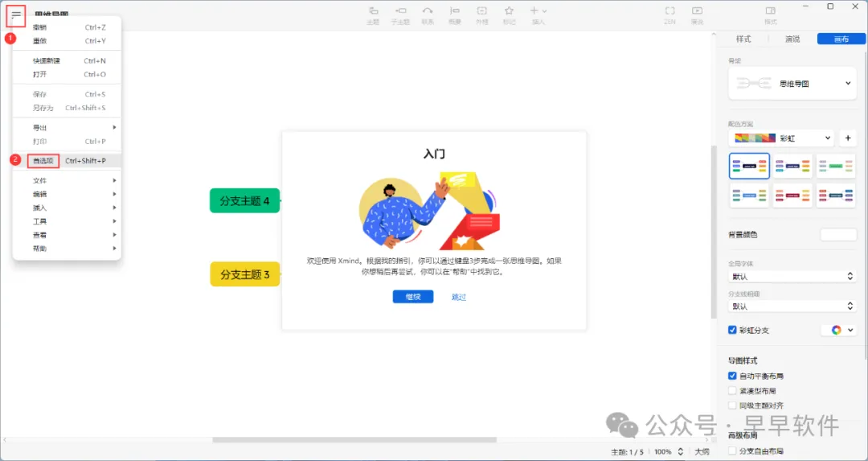Select the 分支主题 3 yellow topic node
868x461 pixels.
click(x=244, y=274)
